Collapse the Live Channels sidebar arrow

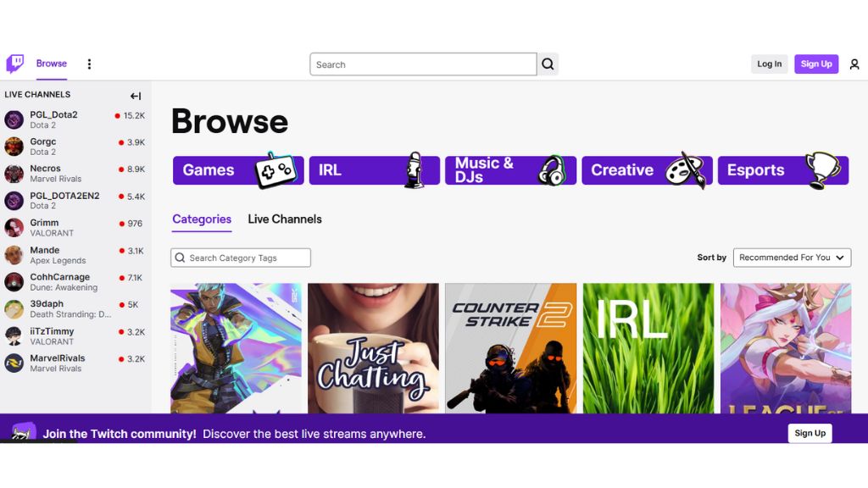[136, 96]
